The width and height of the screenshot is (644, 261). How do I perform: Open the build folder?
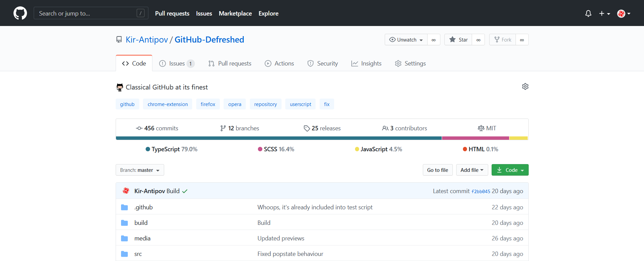coord(141,223)
